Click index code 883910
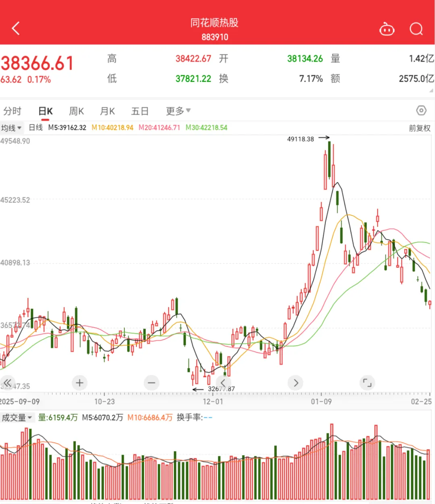 (215, 37)
